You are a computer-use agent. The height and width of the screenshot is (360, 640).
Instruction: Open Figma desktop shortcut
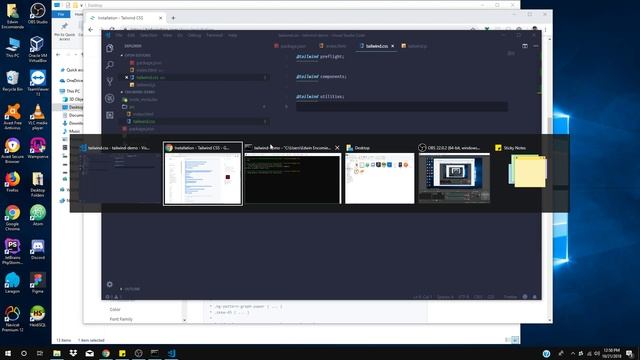38,283
